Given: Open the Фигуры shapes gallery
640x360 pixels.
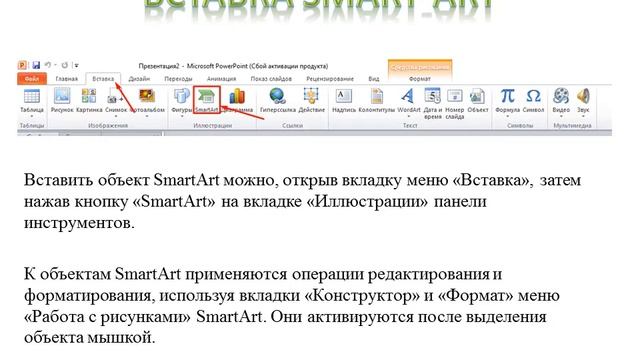Looking at the screenshot, I should 182,96.
